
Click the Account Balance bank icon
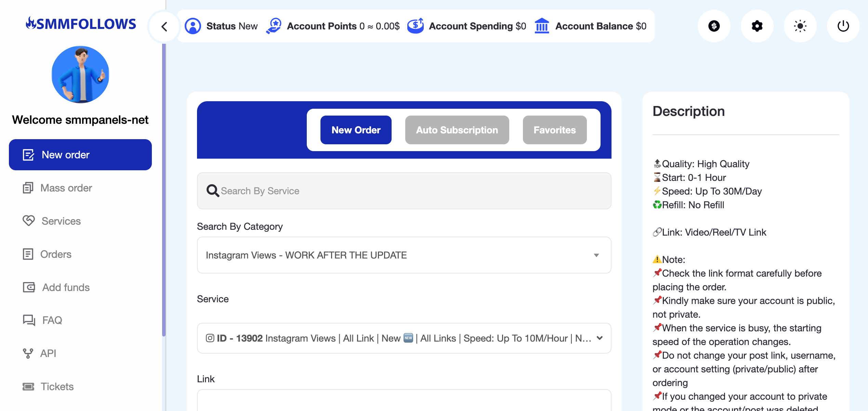coord(542,26)
